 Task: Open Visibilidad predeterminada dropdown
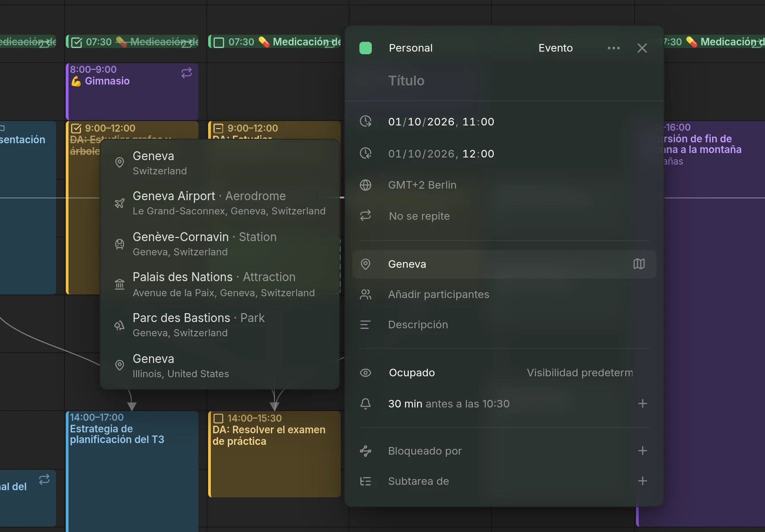[580, 373]
